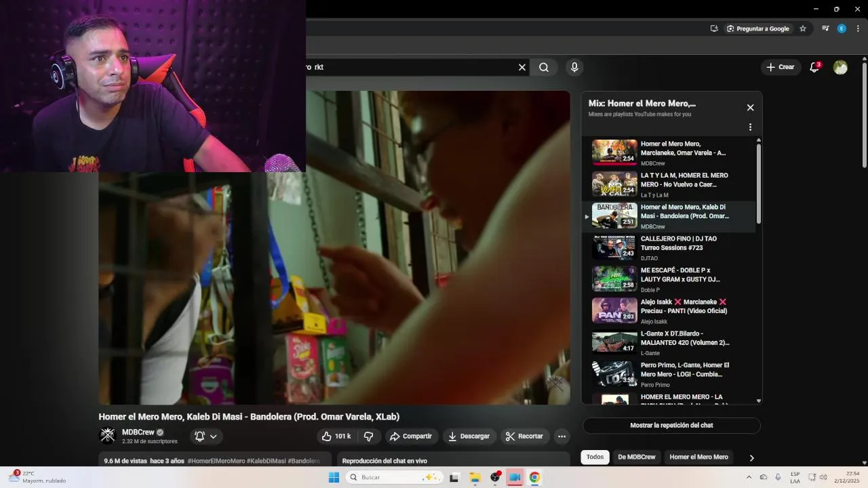Click the Descargar download button

tap(469, 436)
